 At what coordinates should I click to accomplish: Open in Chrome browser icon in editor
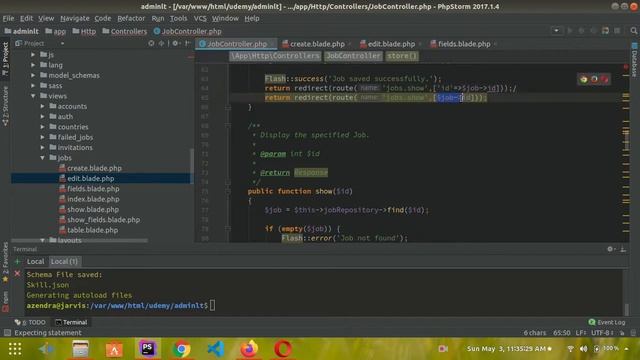click(x=584, y=79)
